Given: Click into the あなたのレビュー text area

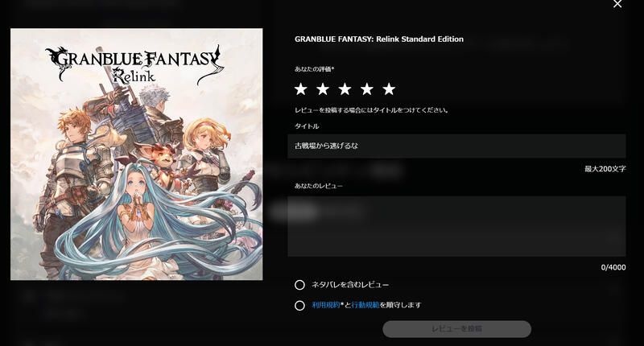Looking at the screenshot, I should click(x=456, y=226).
